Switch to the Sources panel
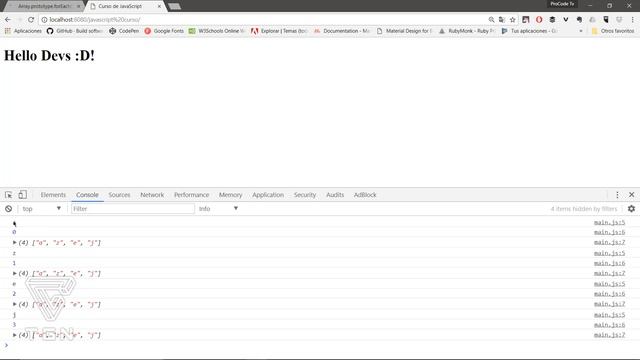Screen dimensions: 640x360 (119, 195)
